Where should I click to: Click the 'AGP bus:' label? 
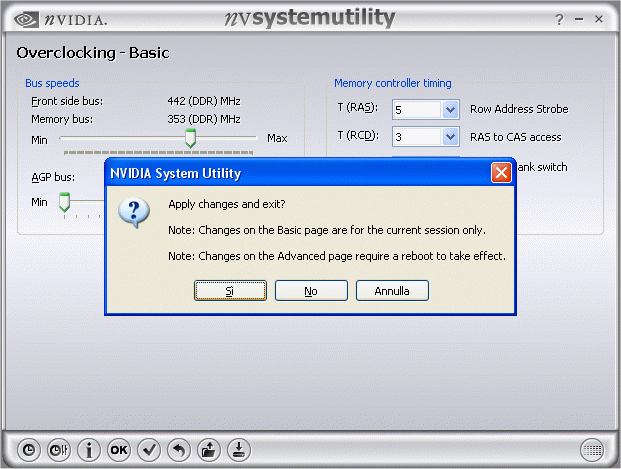pyautogui.click(x=53, y=177)
